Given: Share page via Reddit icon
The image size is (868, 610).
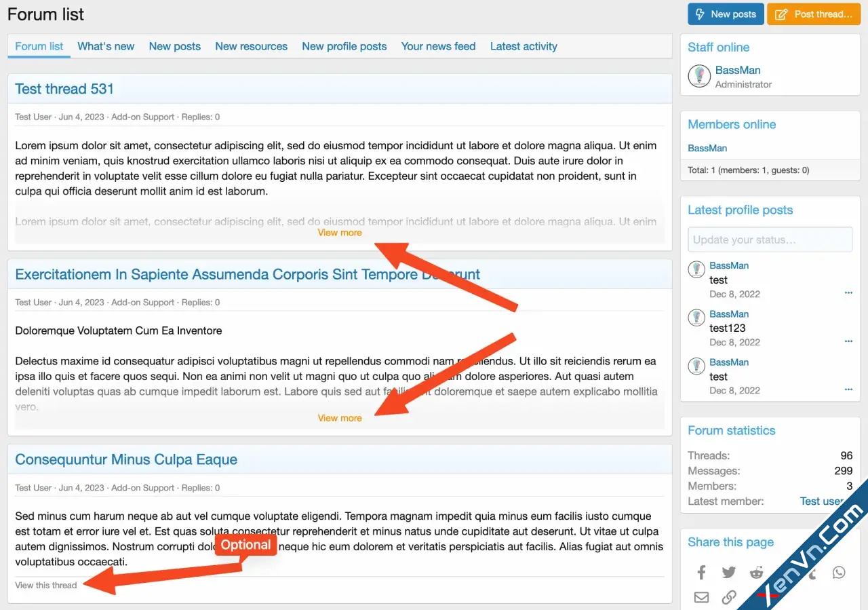Looking at the screenshot, I should coord(756,573).
